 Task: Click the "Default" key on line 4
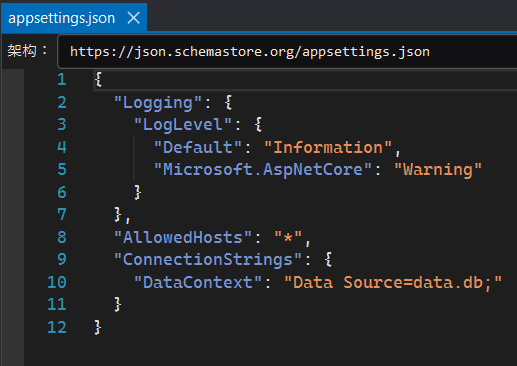pyautogui.click(x=197, y=147)
